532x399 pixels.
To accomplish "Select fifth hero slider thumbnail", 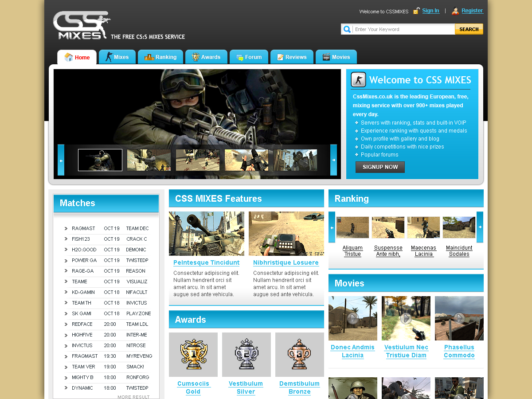I will click(x=295, y=160).
